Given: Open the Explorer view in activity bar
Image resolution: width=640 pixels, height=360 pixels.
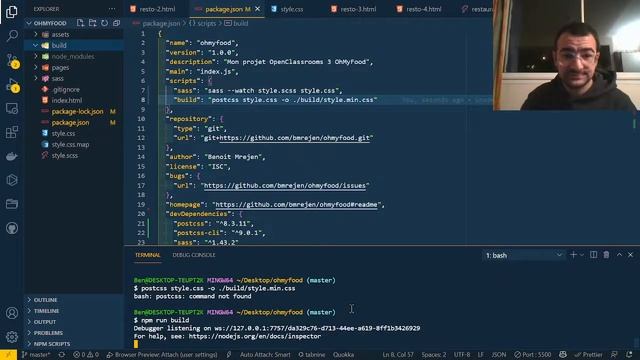Looking at the screenshot, I should 12,12.
